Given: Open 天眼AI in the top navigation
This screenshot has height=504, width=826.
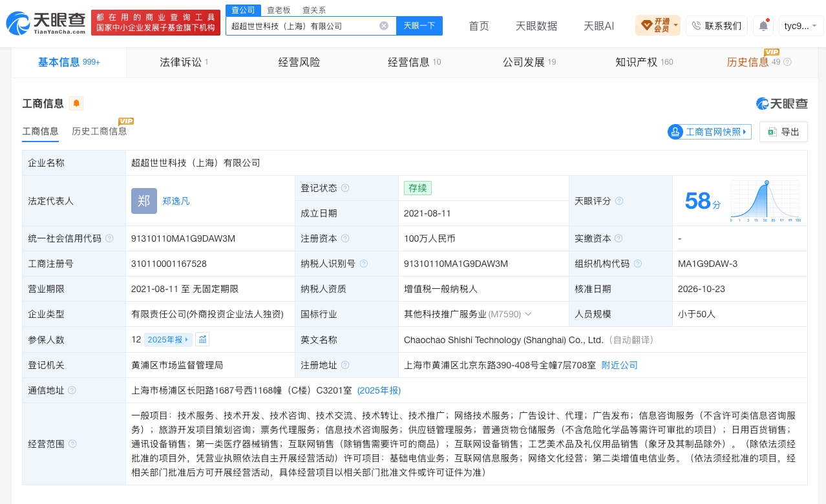Looking at the screenshot, I should pyautogui.click(x=598, y=26).
